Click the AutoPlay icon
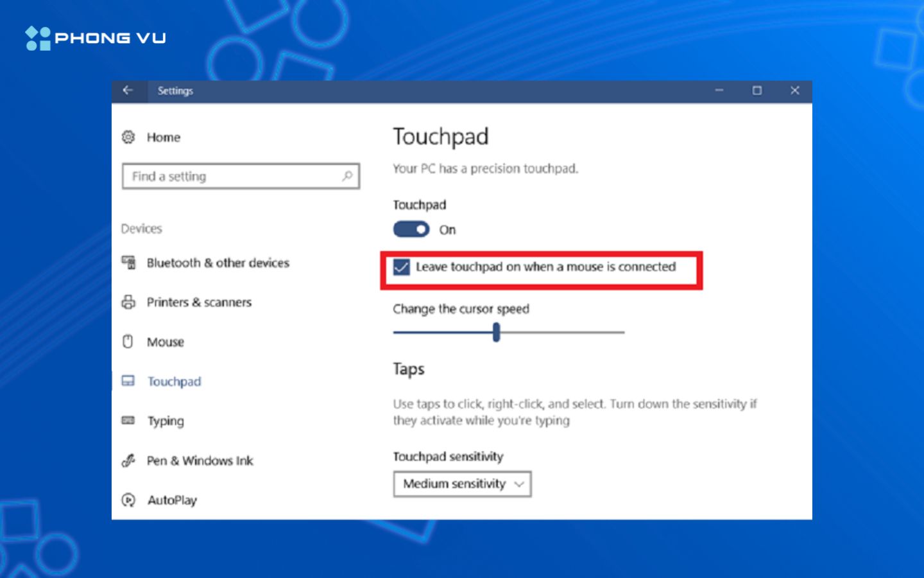The image size is (924, 578). [129, 500]
